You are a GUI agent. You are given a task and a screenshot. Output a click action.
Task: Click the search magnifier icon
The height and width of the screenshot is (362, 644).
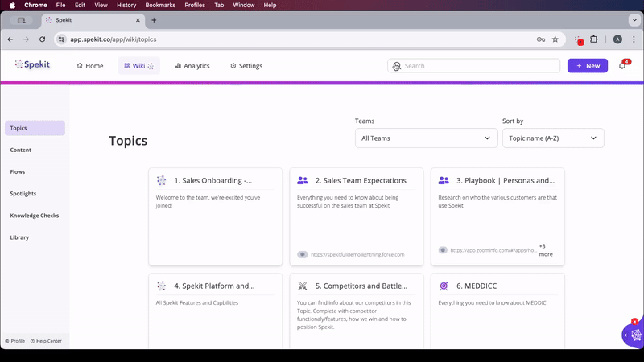(x=396, y=66)
